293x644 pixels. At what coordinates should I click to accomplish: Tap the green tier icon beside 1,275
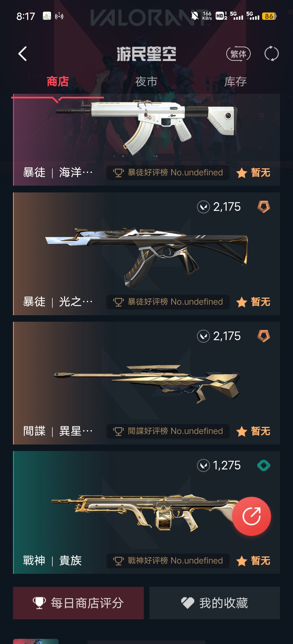(x=264, y=465)
